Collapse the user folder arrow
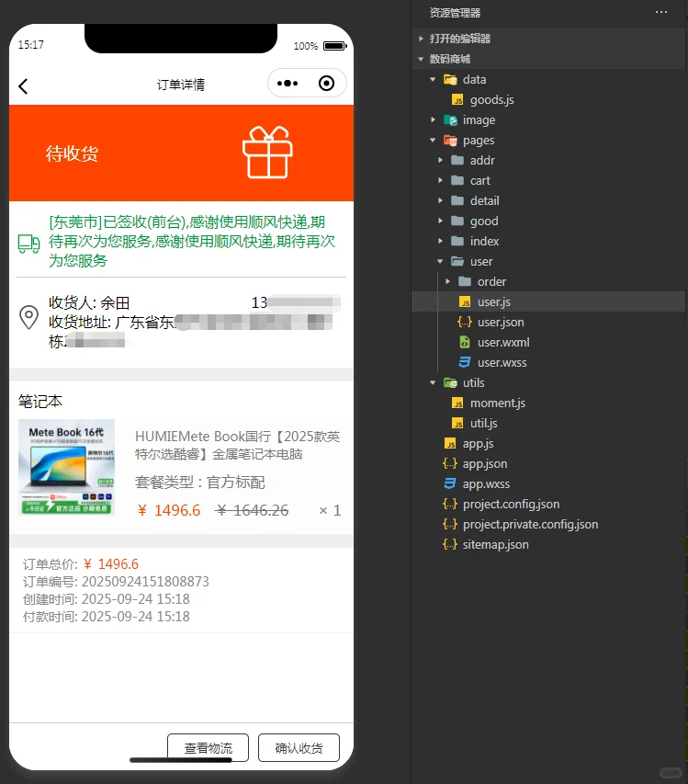The image size is (688, 784). click(x=440, y=261)
